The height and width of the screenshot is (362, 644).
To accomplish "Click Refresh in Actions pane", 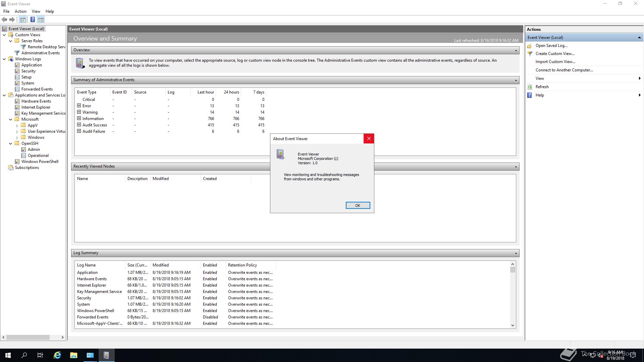I will coord(542,87).
